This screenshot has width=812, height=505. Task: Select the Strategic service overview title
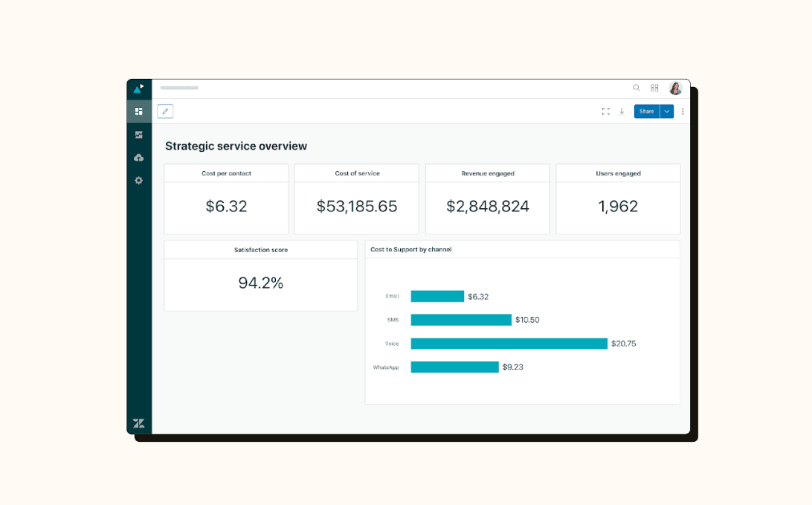[x=236, y=146]
